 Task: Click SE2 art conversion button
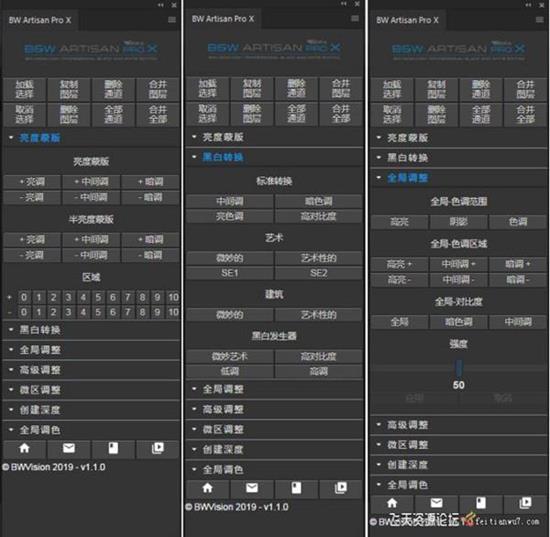pos(318,273)
